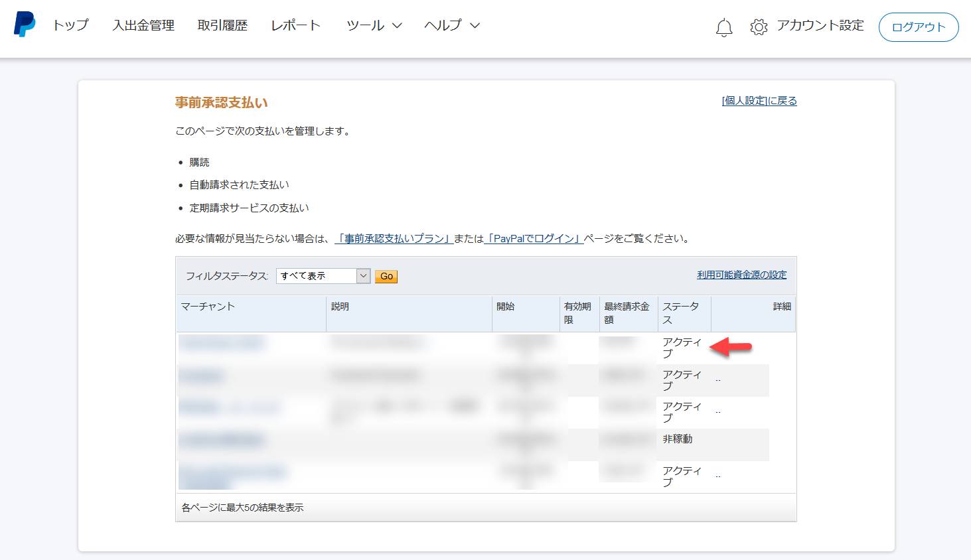
Task: Open the 入出金管理 menu item
Action: coord(143,26)
